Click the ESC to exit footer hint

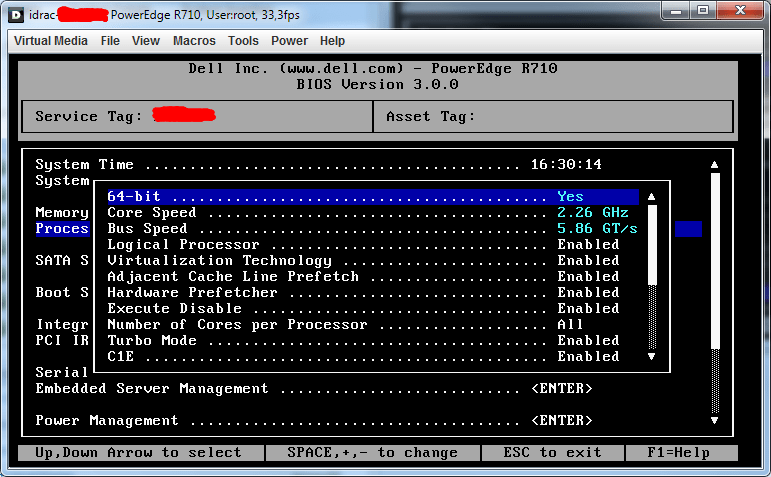click(552, 452)
